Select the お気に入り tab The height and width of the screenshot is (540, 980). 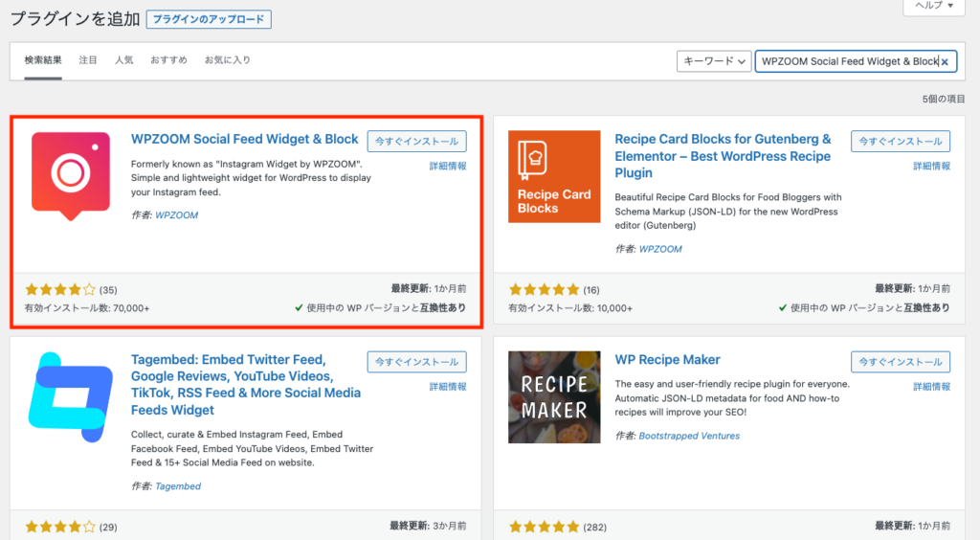228,60
